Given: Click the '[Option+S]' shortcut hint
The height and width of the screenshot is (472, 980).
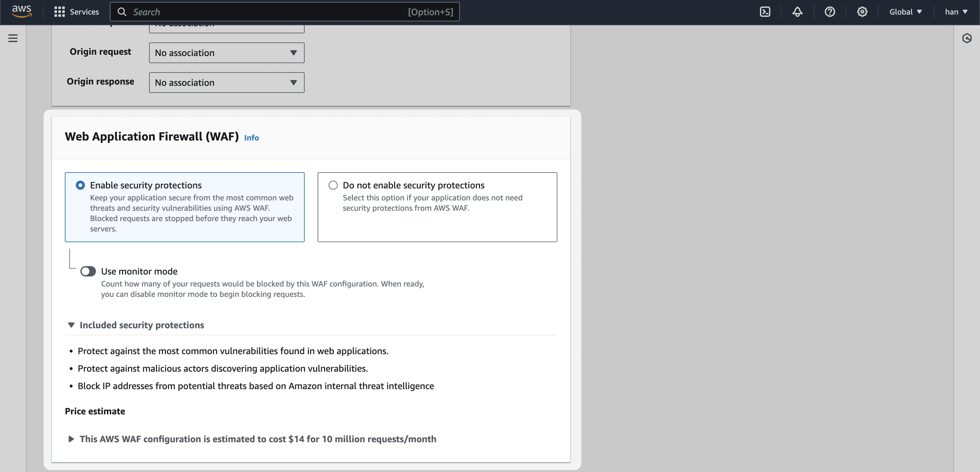Looking at the screenshot, I should pos(430,12).
